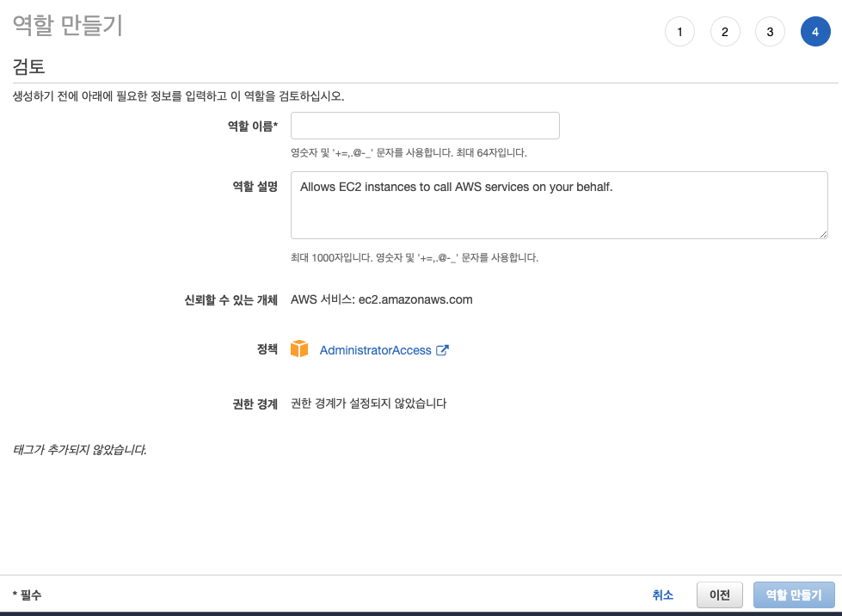The height and width of the screenshot is (616, 842).
Task: Click the instruction line '생성하기 전에 아래에...'
Action: (x=178, y=96)
